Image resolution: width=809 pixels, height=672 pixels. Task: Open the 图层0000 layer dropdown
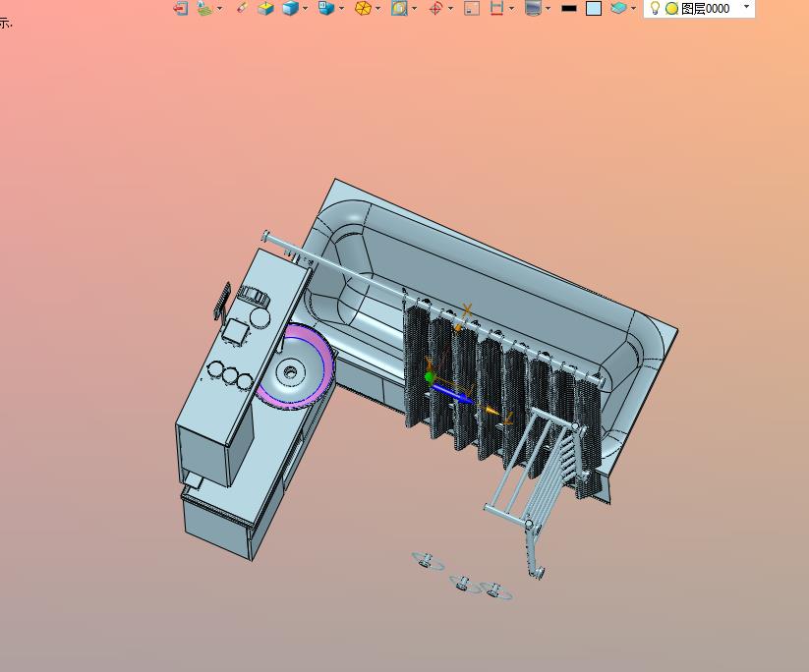pyautogui.click(x=746, y=7)
